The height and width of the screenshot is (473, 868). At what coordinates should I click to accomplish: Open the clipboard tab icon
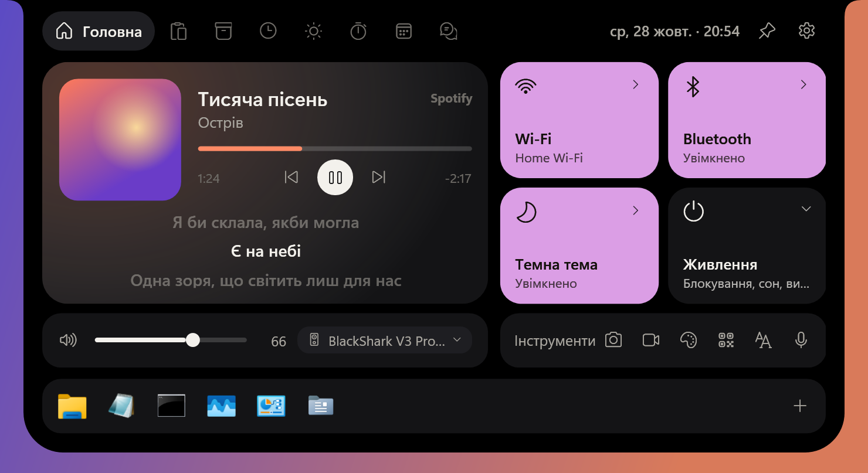point(178,31)
